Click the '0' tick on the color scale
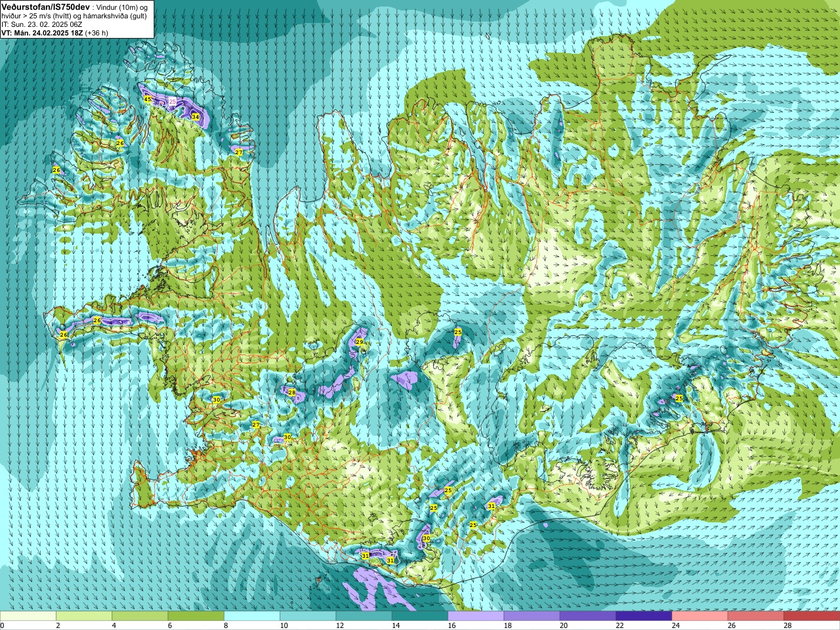Viewport: 840px width, 630px height. point(2,625)
